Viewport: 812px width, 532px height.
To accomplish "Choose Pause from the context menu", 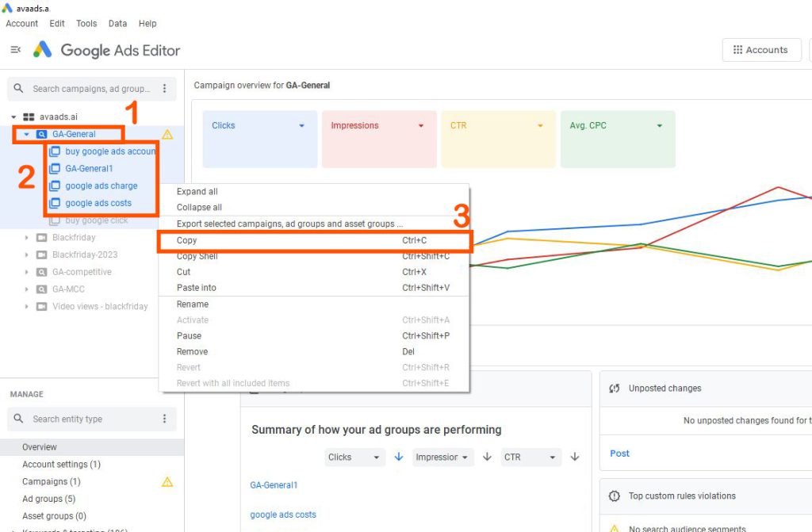I will click(x=314, y=335).
